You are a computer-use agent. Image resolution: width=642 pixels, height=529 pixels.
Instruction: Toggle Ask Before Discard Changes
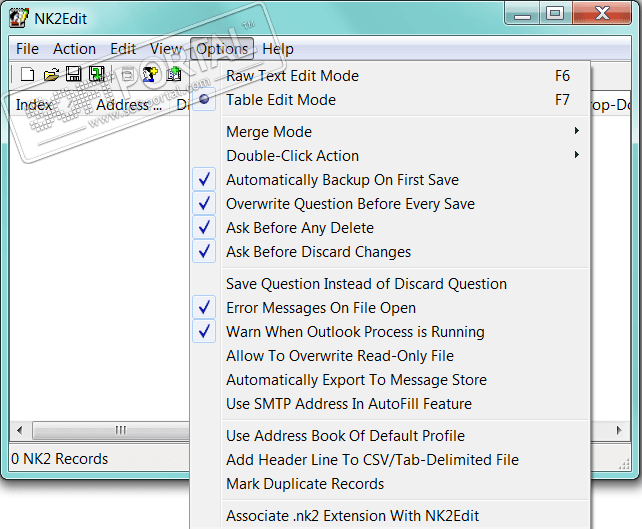tap(391, 252)
